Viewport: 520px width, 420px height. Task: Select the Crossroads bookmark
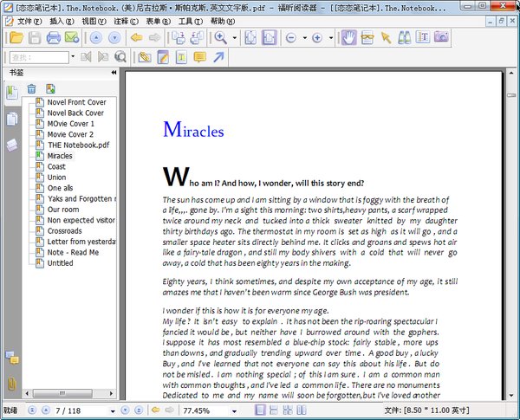tap(64, 230)
